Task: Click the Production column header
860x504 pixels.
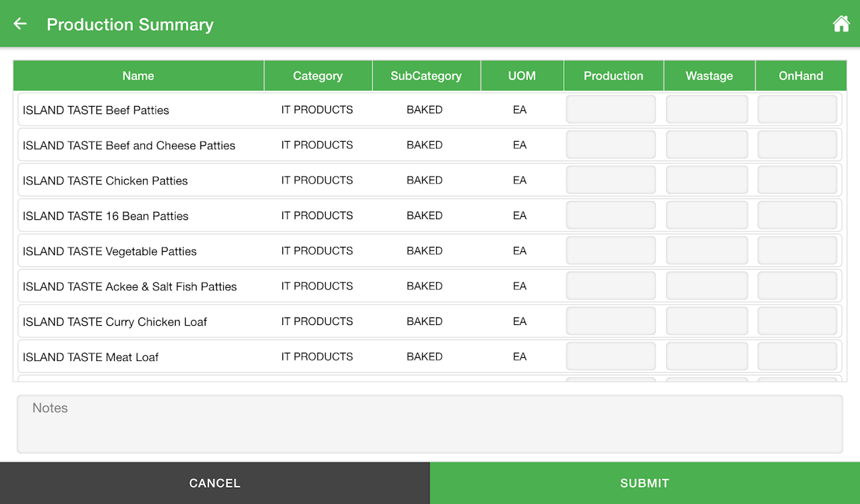Action: click(x=614, y=76)
